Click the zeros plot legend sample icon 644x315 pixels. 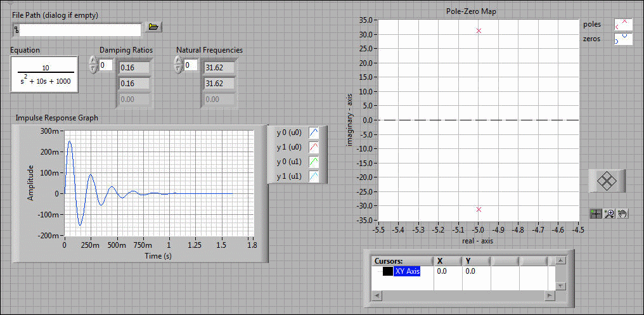point(623,39)
